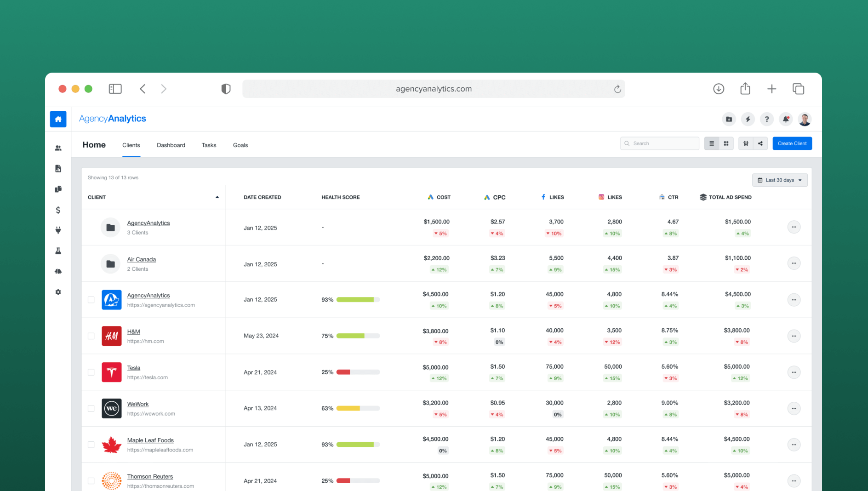Open the Integrations plug icon in sidebar

point(58,230)
